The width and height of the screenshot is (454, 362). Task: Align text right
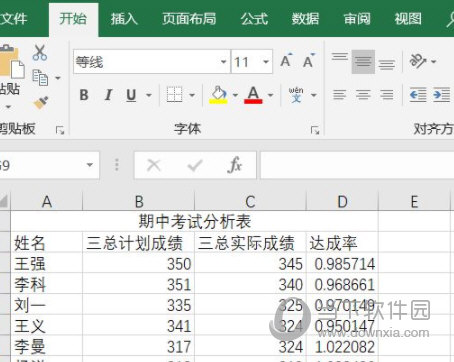(387, 95)
